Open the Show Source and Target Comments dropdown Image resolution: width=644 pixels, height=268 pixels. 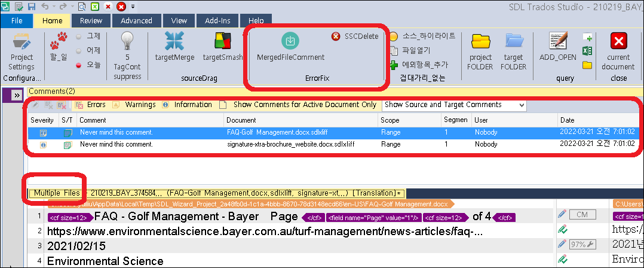coord(454,105)
